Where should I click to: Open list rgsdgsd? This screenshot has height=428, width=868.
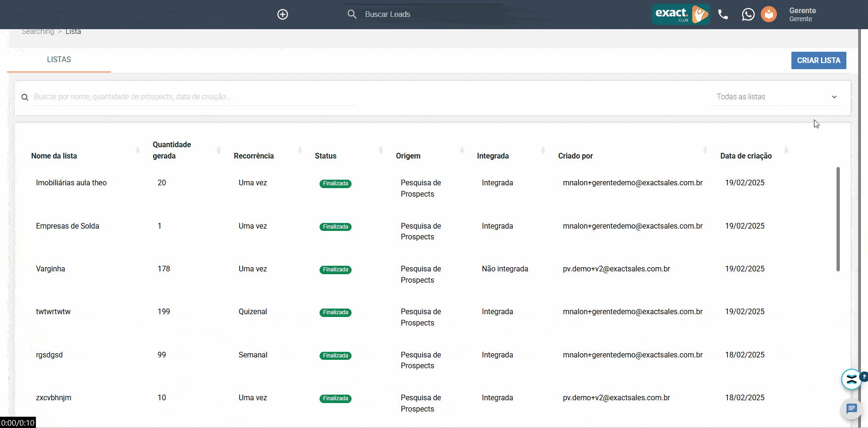pyautogui.click(x=49, y=355)
